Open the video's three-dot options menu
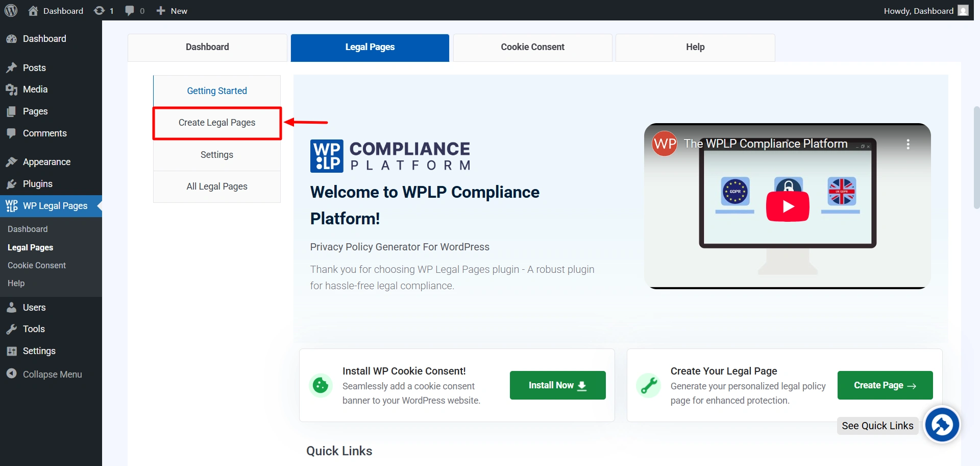980x466 pixels. click(x=908, y=144)
